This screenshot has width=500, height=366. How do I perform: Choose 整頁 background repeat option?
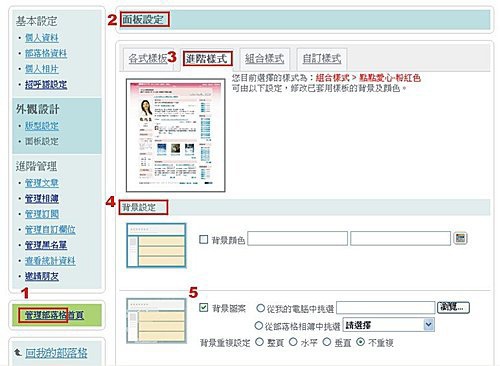pos(259,342)
